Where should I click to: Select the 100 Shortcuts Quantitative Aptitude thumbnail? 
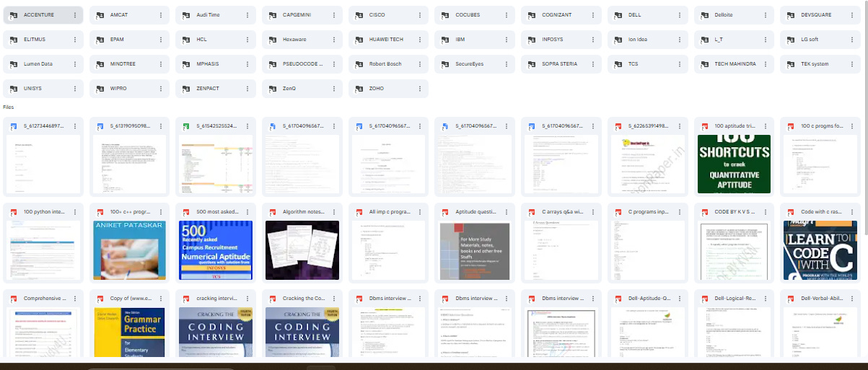click(x=735, y=164)
